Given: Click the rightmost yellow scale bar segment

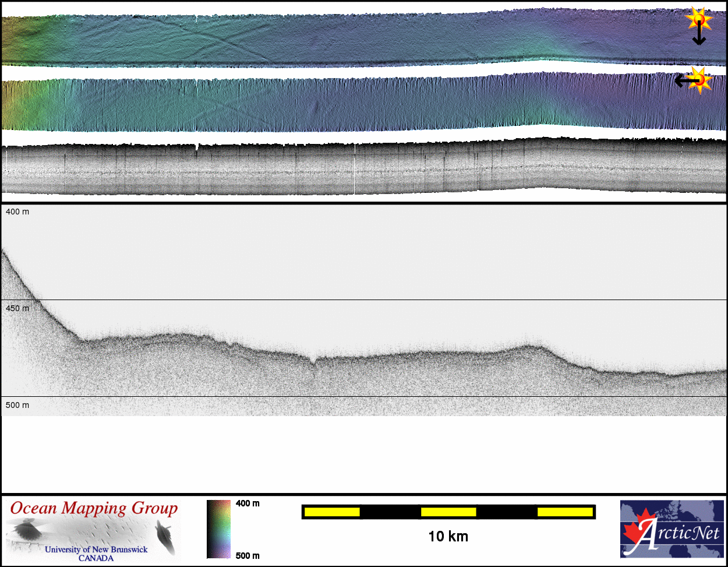Looking at the screenshot, I should (565, 512).
